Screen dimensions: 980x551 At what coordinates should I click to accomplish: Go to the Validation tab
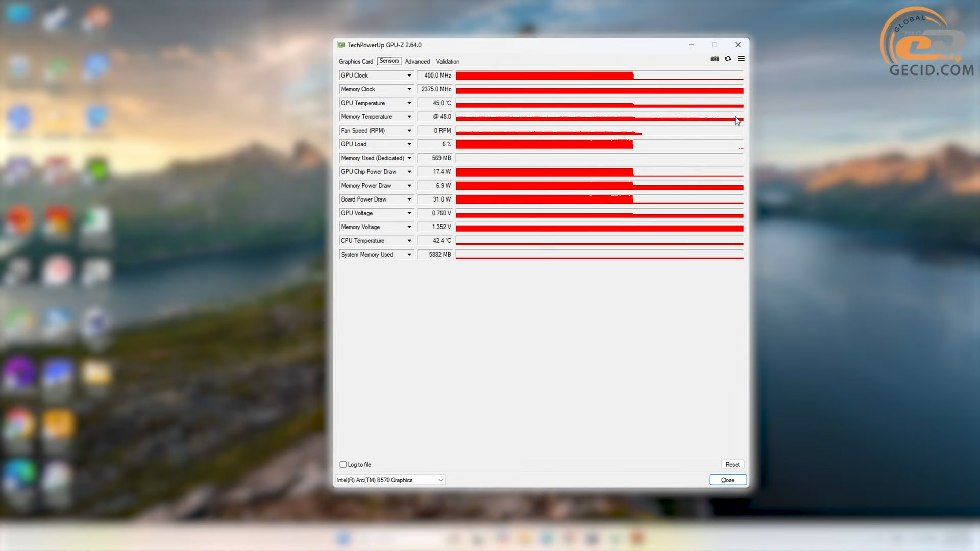[x=448, y=61]
